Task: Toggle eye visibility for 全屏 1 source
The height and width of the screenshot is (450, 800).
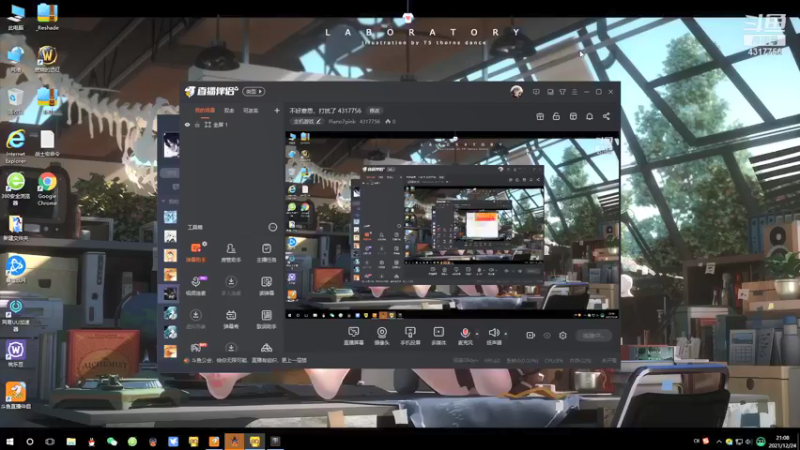Action: coord(187,124)
